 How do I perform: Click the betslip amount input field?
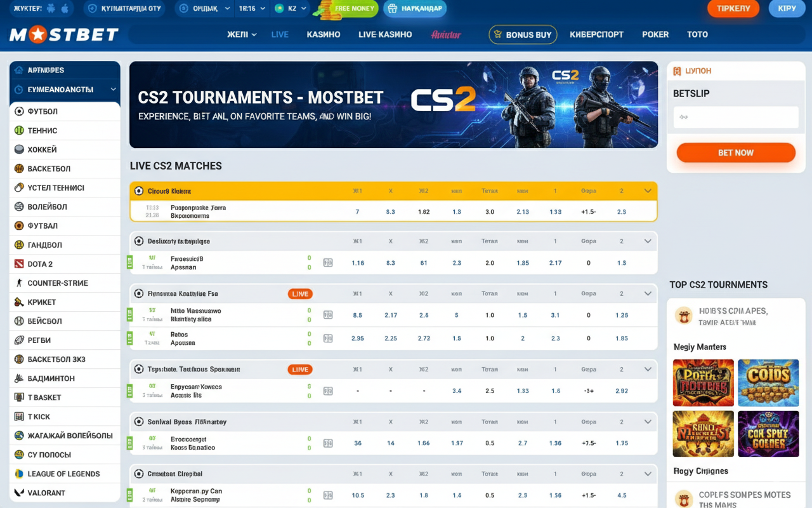click(x=736, y=117)
